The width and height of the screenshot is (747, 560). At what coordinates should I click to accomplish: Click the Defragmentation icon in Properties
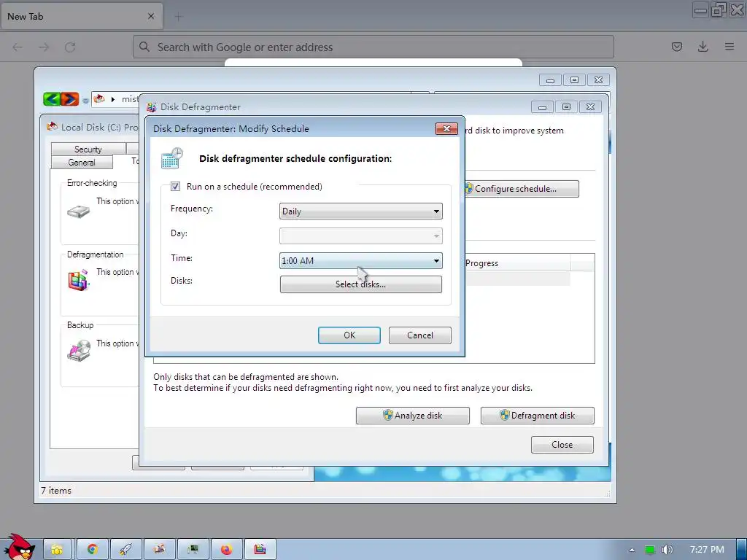point(79,280)
